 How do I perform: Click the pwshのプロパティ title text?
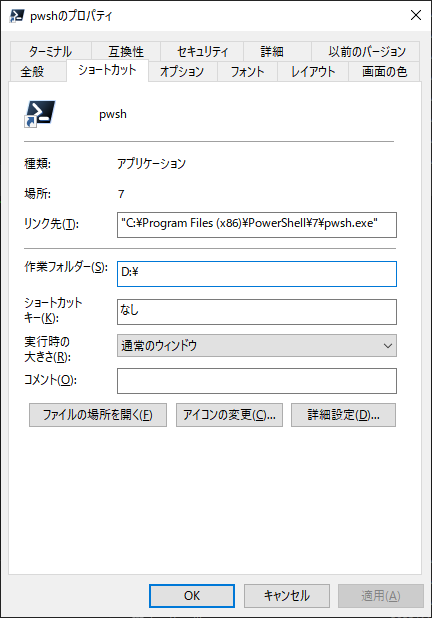(x=71, y=16)
